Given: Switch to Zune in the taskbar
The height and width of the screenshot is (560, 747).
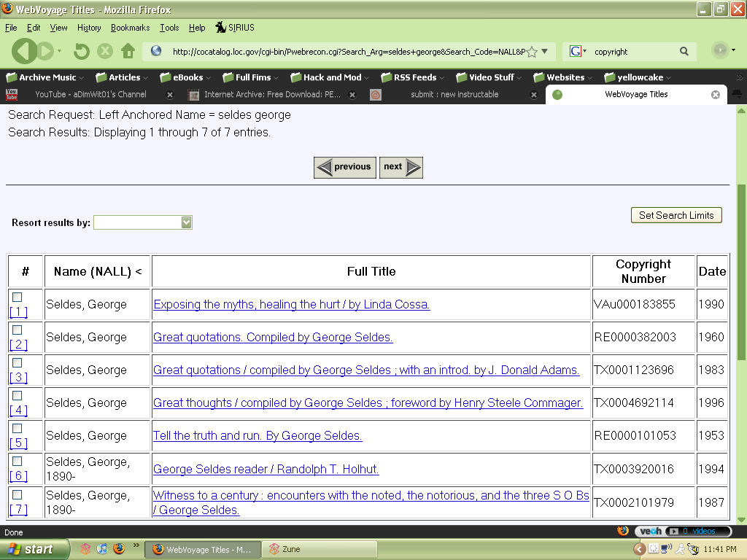Looking at the screenshot, I should [320, 549].
